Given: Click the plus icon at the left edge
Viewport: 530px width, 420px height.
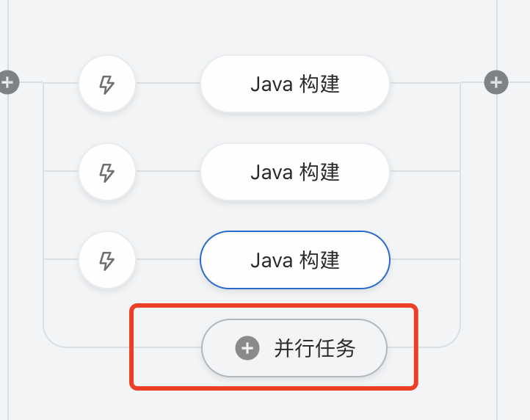Looking at the screenshot, I should tap(7, 82).
